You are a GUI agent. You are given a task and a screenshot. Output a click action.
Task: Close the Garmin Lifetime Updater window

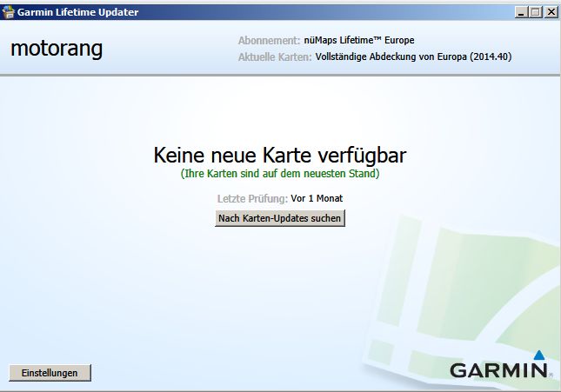(x=549, y=12)
